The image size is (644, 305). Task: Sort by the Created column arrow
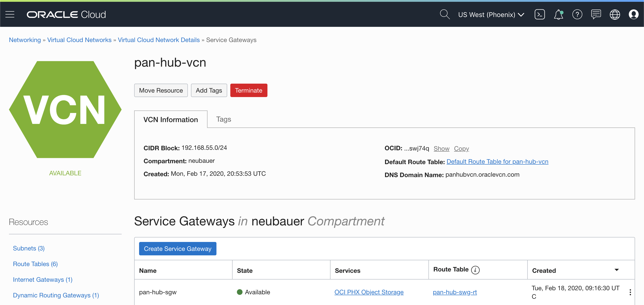tap(616, 270)
